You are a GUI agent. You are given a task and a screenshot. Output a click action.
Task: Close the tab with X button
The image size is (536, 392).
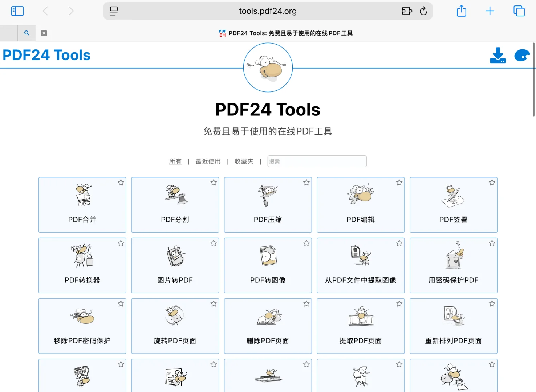coord(44,33)
